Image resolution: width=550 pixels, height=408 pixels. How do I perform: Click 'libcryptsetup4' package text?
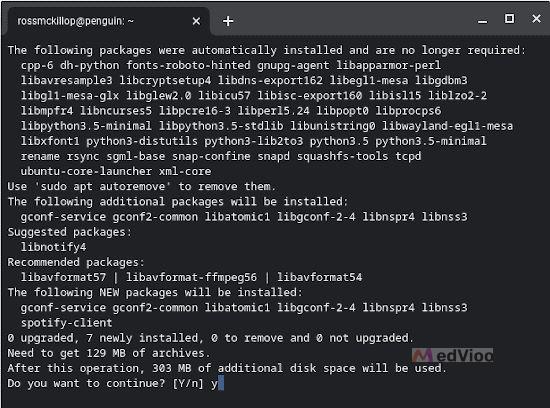pos(165,80)
